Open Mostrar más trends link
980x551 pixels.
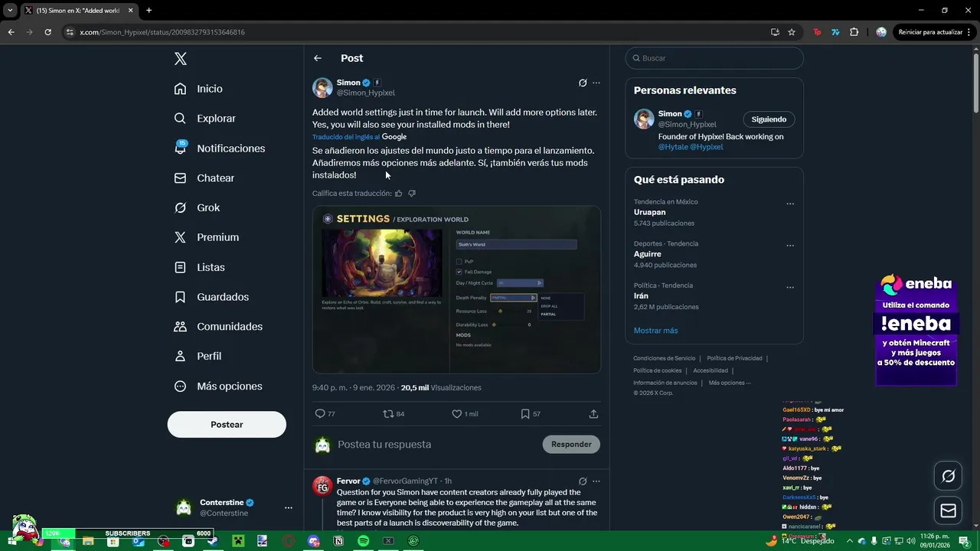(x=655, y=331)
